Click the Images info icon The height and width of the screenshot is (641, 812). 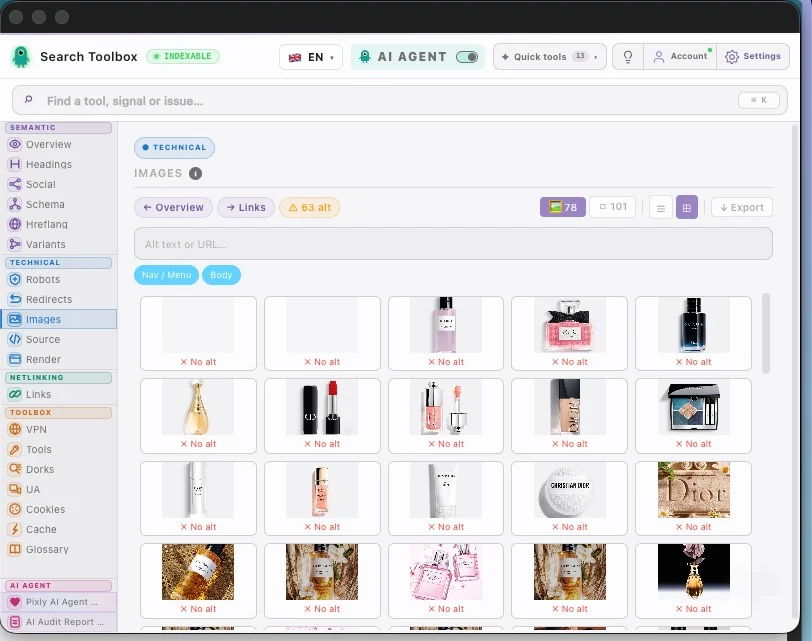tap(195, 173)
